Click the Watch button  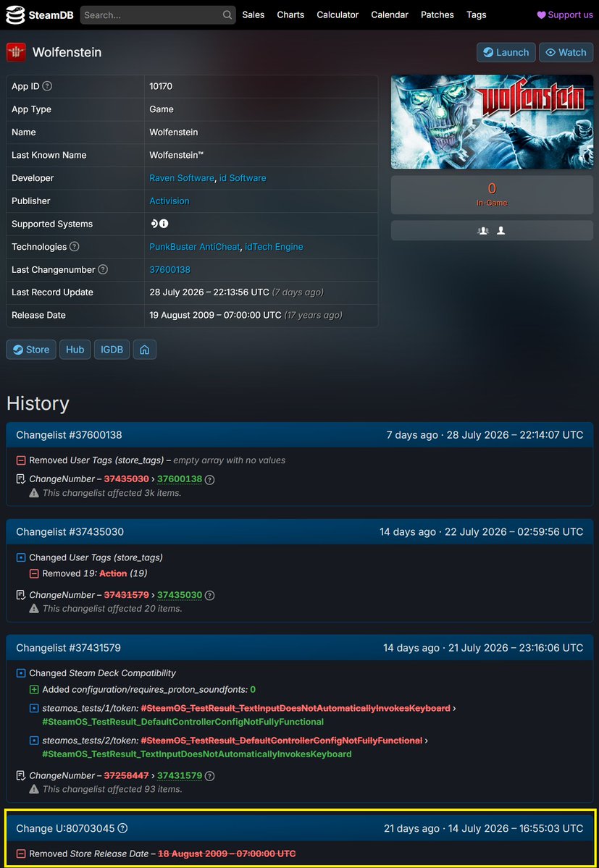point(566,53)
